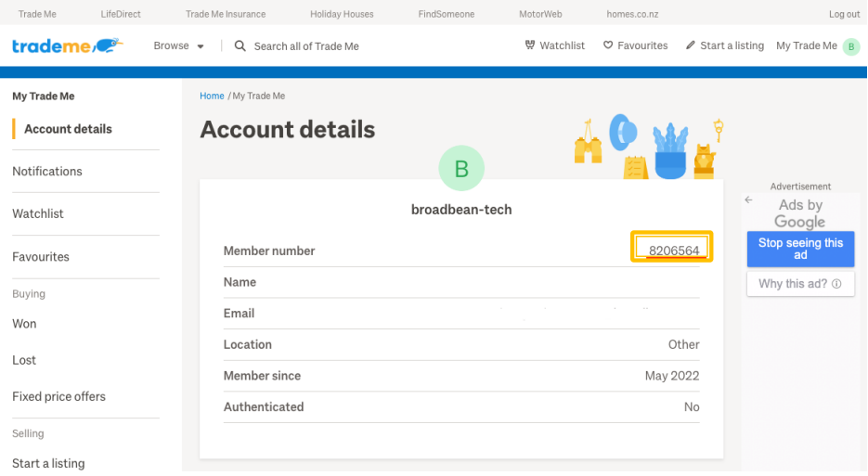Click the green B avatar in header
Image resolution: width=868 pixels, height=476 pixels.
coord(851,46)
